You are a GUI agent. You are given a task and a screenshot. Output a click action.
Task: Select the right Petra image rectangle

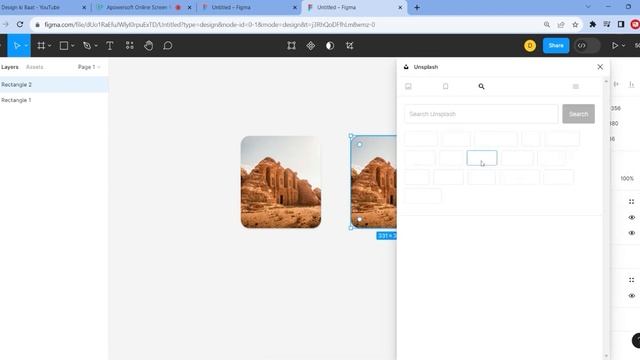(x=374, y=182)
